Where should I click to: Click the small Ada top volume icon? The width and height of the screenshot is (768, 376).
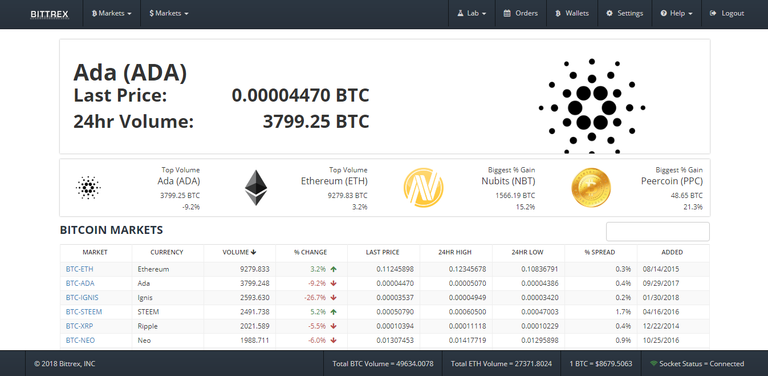click(x=89, y=188)
